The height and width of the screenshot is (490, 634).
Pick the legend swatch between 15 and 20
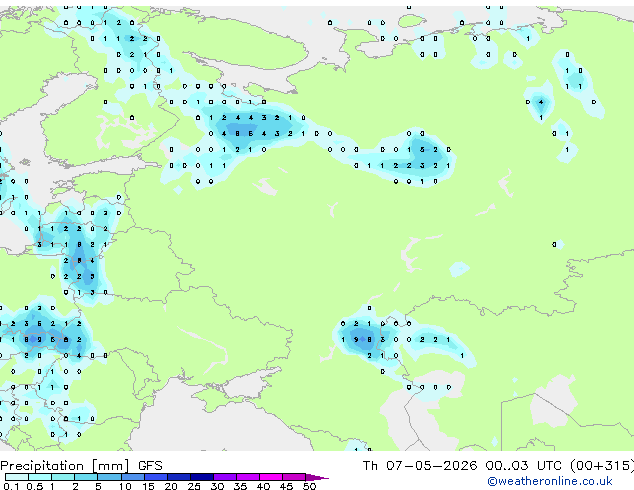(x=156, y=477)
